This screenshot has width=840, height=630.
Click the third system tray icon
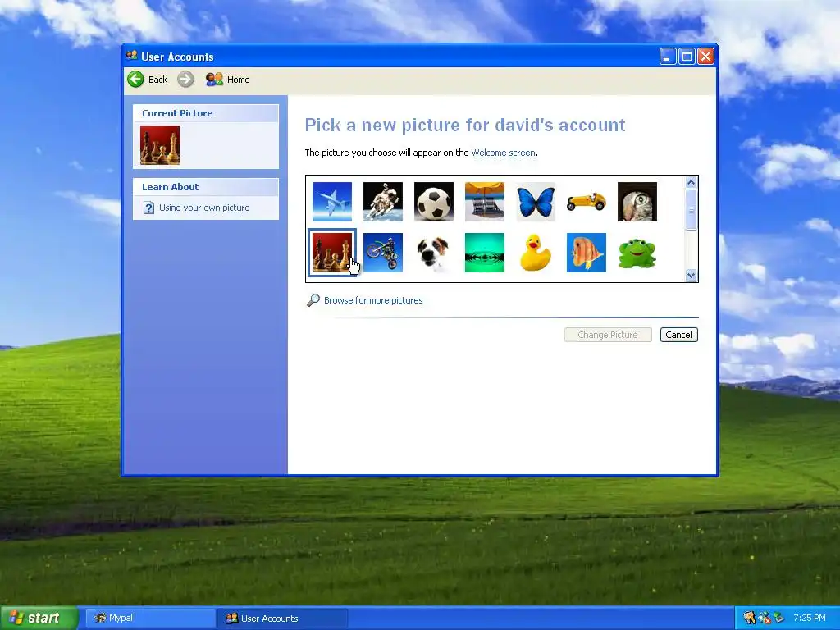pos(778,618)
